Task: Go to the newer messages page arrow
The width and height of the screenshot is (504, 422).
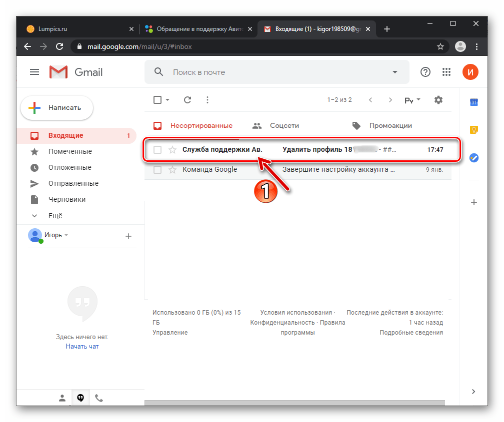Action: click(x=370, y=100)
